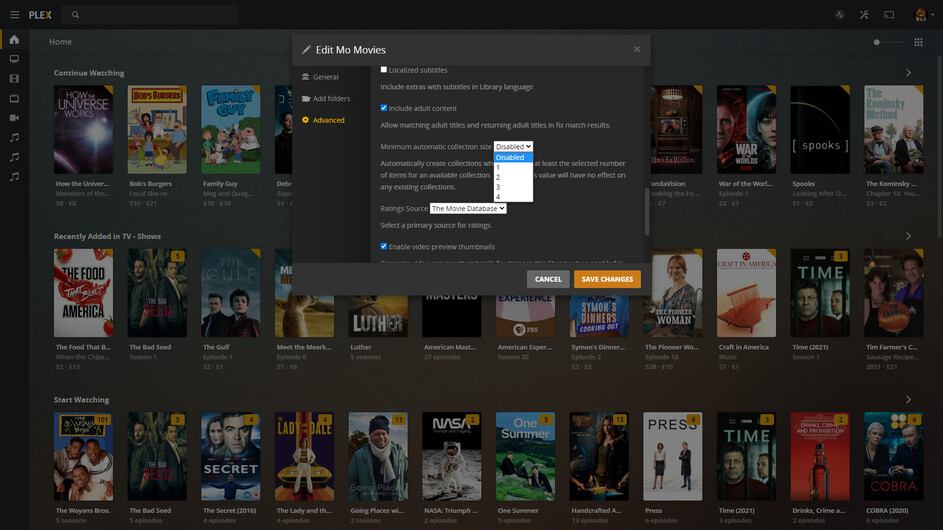Uncheck Include adult content checkbox

[384, 108]
